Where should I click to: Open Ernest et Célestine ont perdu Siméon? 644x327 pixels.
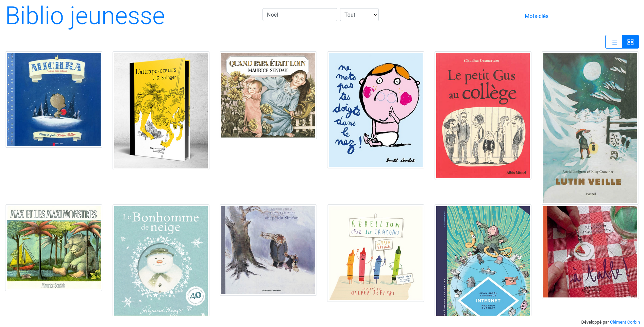pyautogui.click(x=268, y=250)
